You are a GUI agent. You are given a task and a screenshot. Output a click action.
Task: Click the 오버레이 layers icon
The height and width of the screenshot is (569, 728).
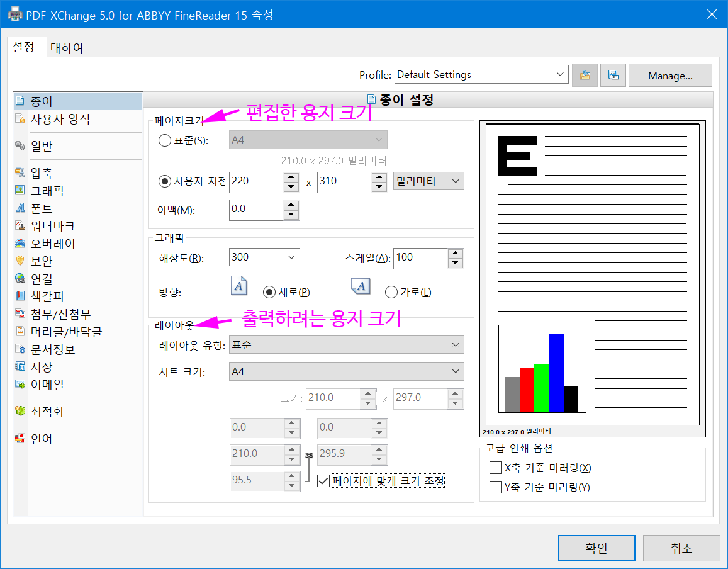20,243
